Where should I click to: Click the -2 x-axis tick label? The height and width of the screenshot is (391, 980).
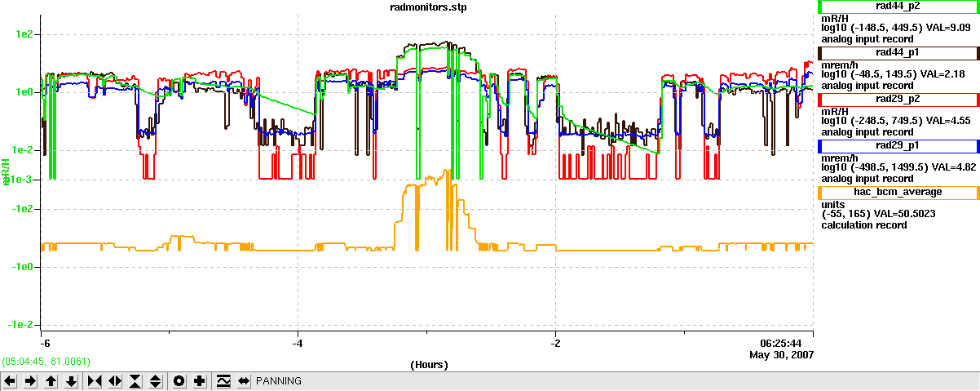pyautogui.click(x=555, y=344)
